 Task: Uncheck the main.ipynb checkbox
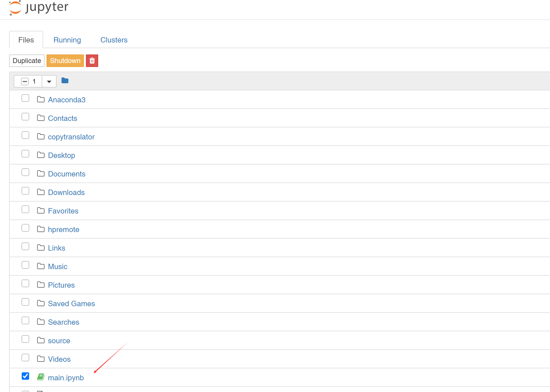(25, 376)
